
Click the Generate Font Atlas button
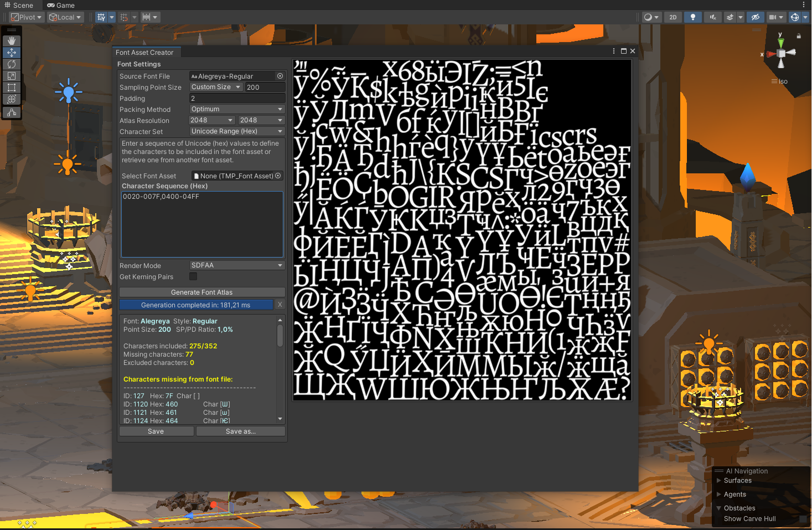pyautogui.click(x=202, y=292)
